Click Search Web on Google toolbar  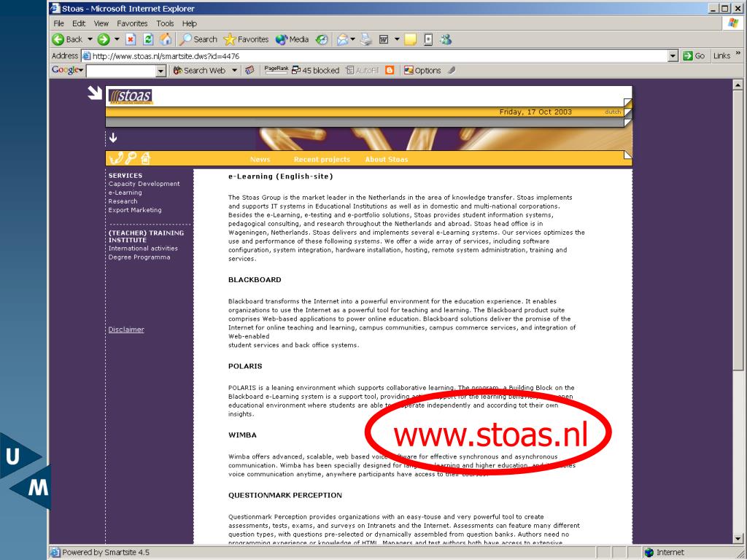point(200,71)
